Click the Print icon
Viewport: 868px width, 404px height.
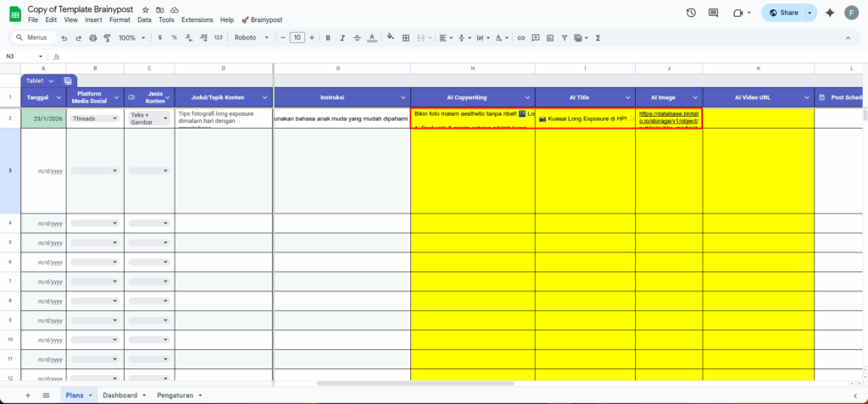pos(93,38)
